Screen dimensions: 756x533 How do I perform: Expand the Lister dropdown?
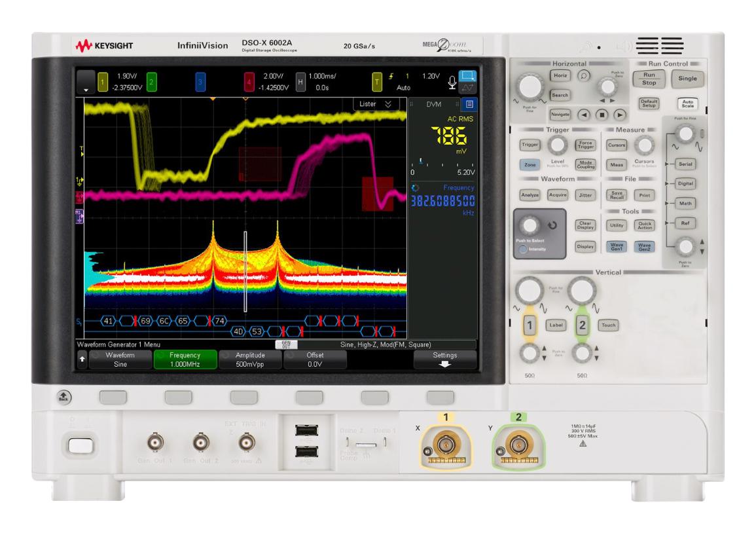[376, 104]
